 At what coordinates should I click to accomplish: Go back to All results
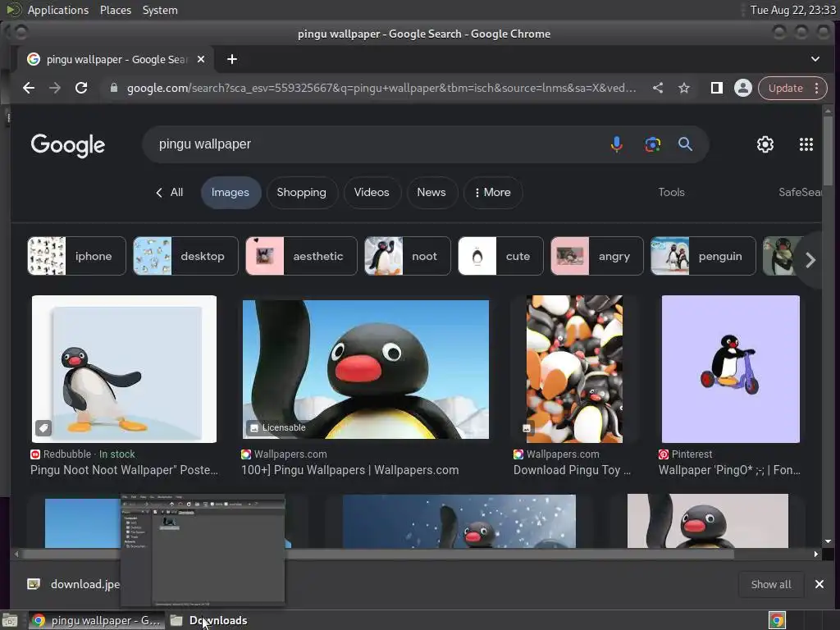(169, 192)
